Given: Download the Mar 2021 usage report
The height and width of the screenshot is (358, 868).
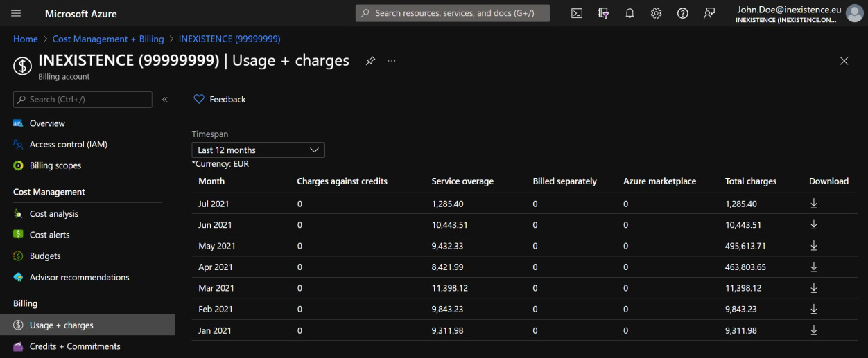Looking at the screenshot, I should tap(814, 288).
